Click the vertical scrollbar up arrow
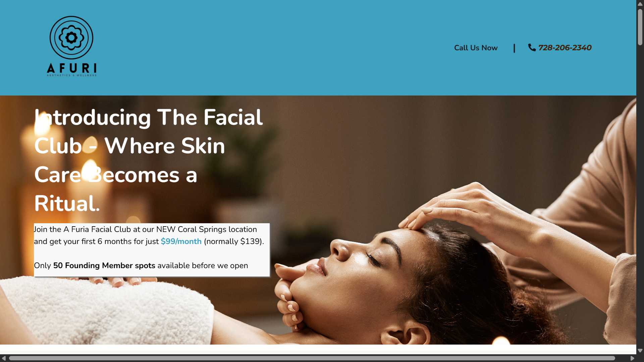644x362 pixels. tap(640, 4)
